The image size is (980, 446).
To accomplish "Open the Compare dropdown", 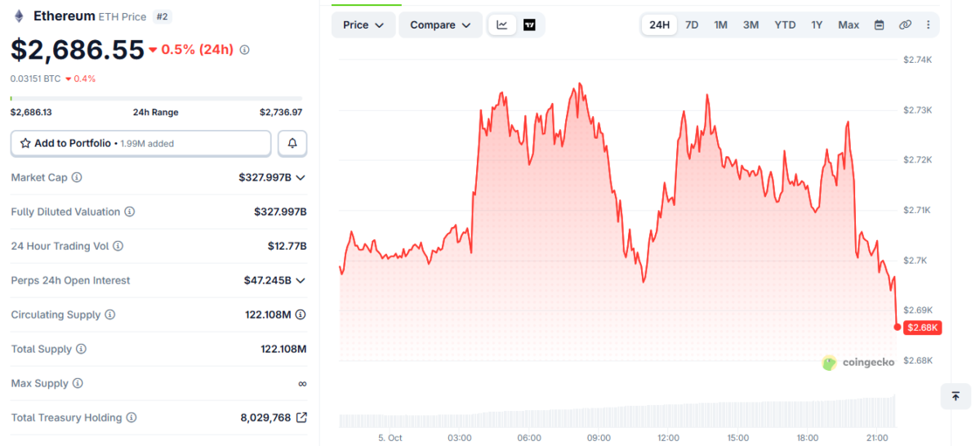I will pyautogui.click(x=440, y=25).
